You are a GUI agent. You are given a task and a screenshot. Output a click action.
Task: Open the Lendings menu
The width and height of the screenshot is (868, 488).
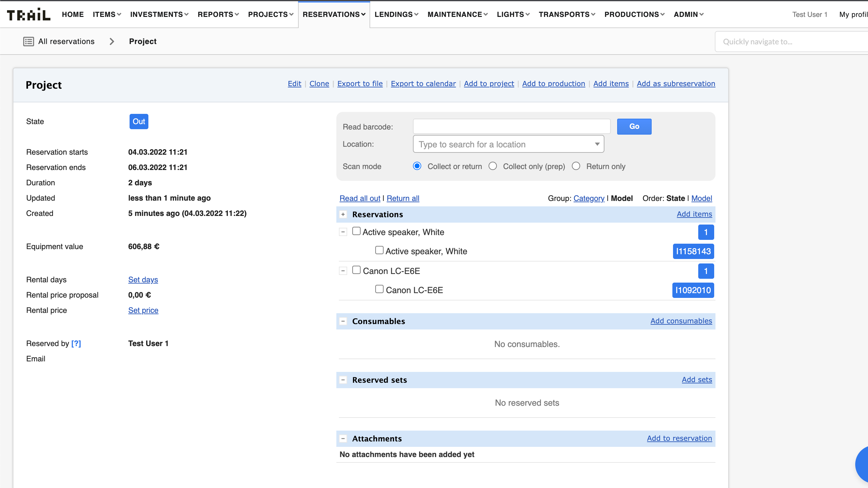[x=397, y=14]
